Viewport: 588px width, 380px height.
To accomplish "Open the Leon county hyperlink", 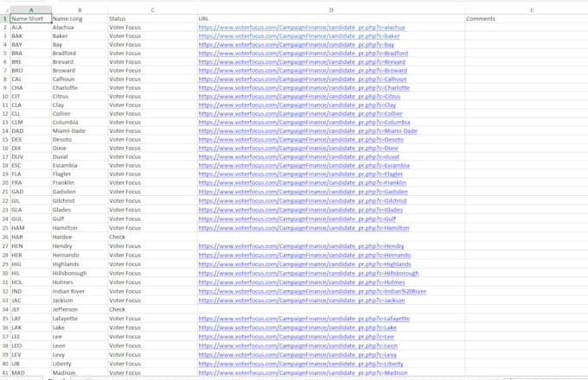I will (297, 345).
